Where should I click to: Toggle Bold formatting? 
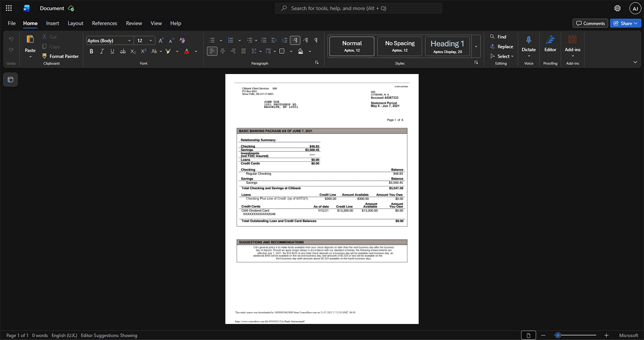click(x=91, y=51)
